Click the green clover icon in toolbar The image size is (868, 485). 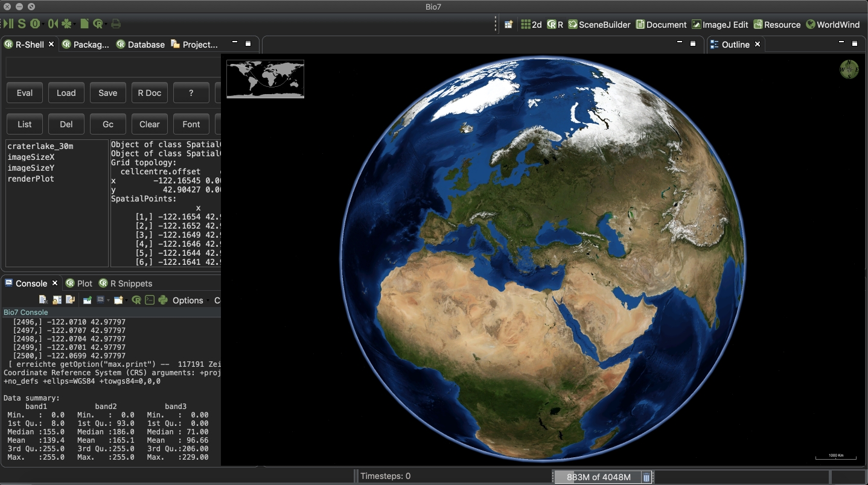coord(66,24)
